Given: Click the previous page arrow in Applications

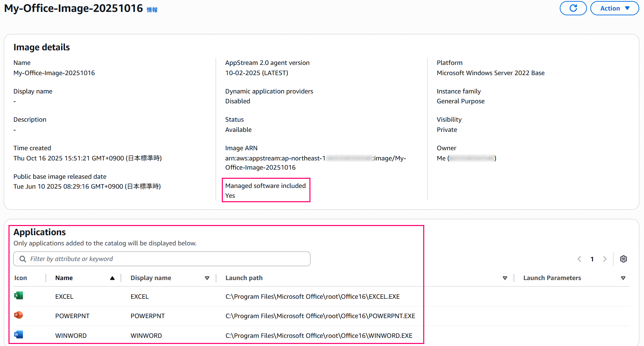Looking at the screenshot, I should pos(579,259).
